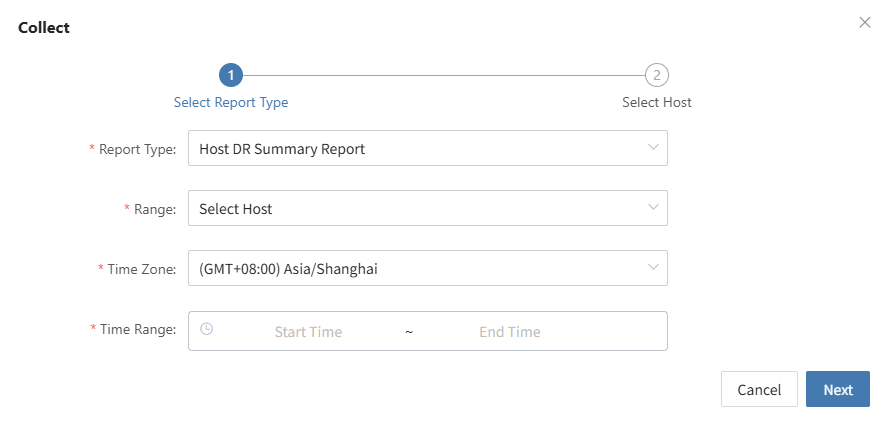This screenshot has height=424, width=884.
Task: Open the Host DR Summary Report combo box
Action: [x=428, y=148]
